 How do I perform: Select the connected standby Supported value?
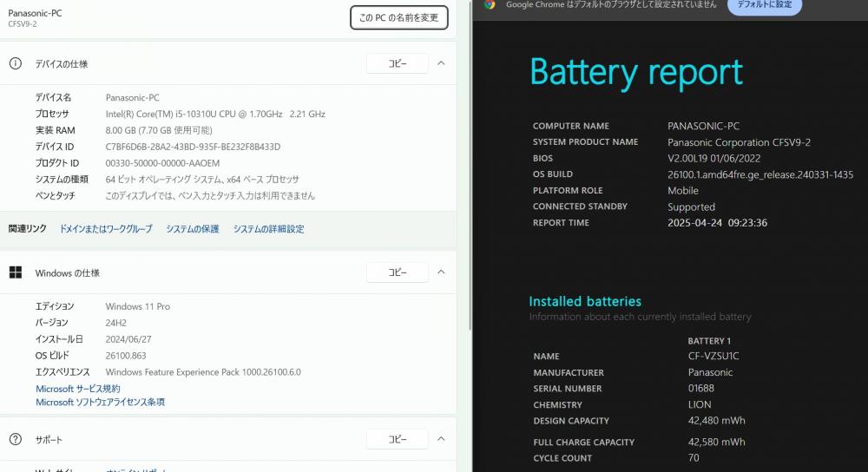pos(691,207)
